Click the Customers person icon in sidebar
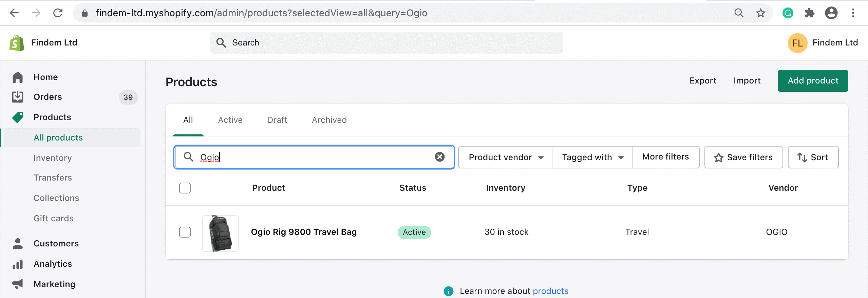 tap(18, 244)
